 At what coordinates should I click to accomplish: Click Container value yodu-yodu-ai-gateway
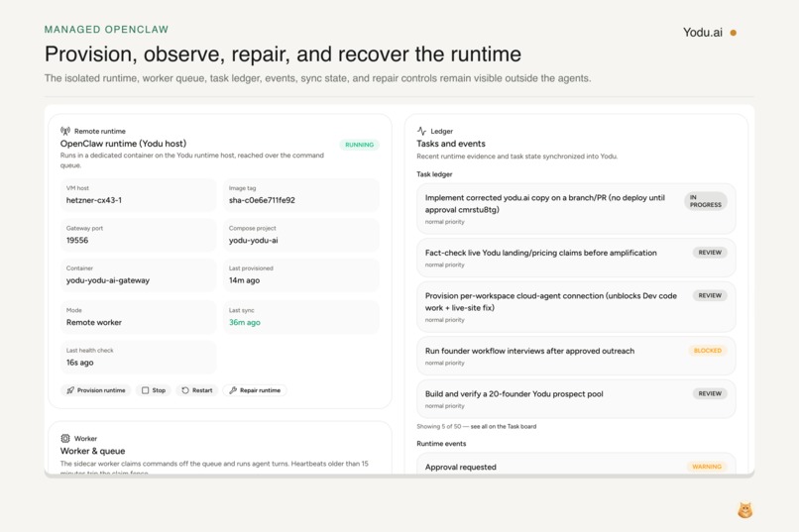(x=107, y=280)
